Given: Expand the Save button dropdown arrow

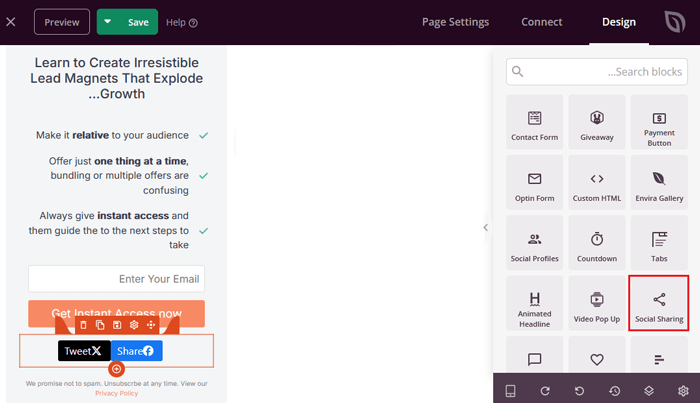Looking at the screenshot, I should tap(109, 22).
